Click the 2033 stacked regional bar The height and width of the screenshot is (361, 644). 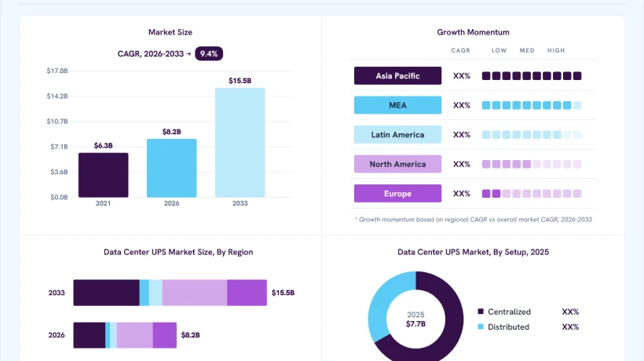[x=170, y=293]
